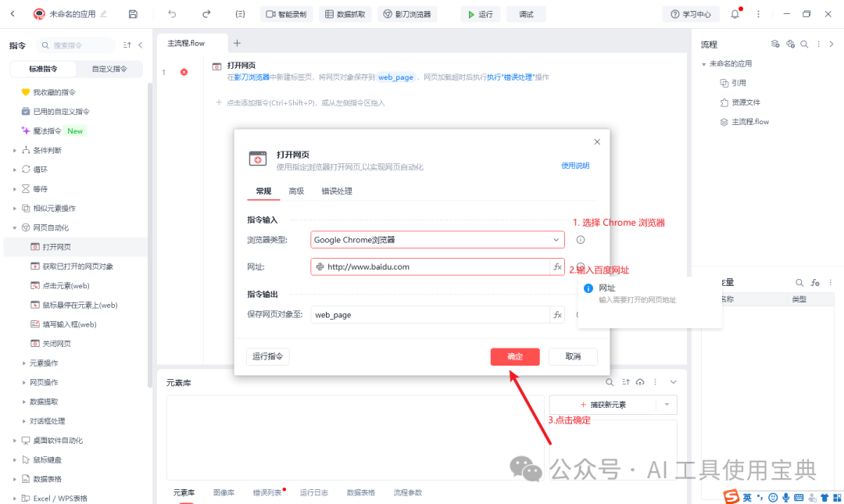Redo the last action
The width and height of the screenshot is (844, 504).
(206, 14)
